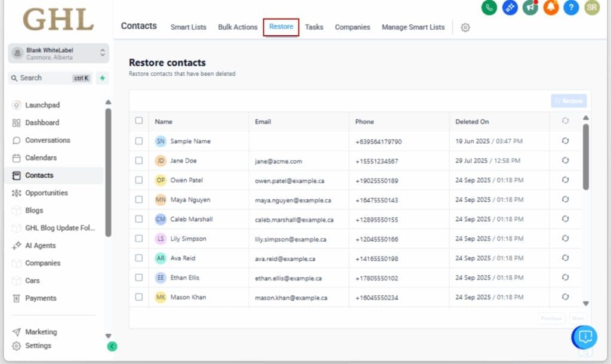Viewport: 611px width, 364px height.
Task: Go to Opportunities in the sidebar
Action: click(x=46, y=193)
